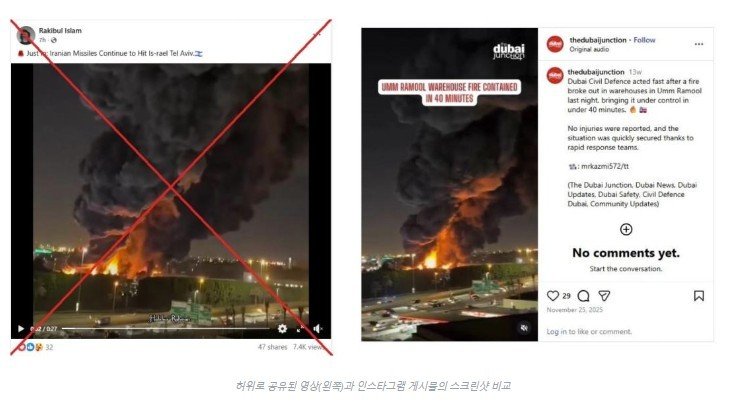Open Rakibul Islam profile name

(60, 31)
